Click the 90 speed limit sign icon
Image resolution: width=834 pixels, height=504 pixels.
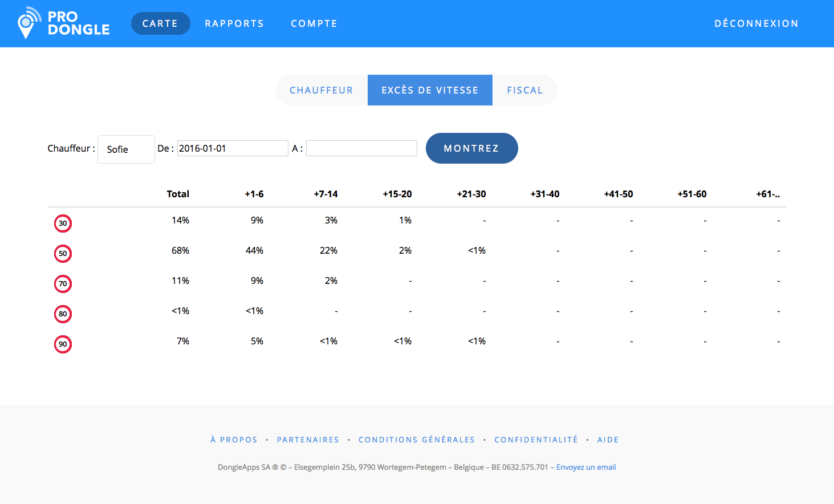(63, 344)
